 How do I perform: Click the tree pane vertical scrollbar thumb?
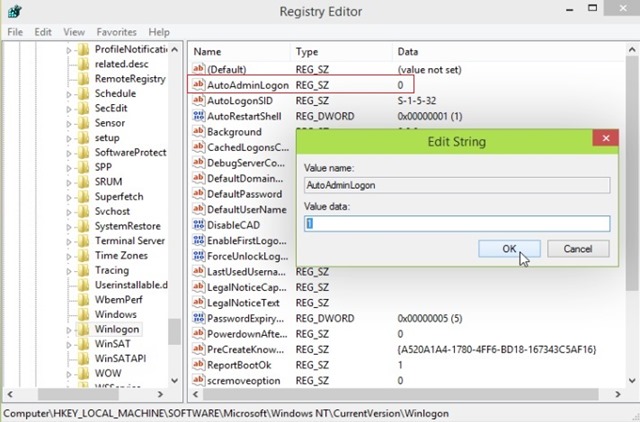click(x=174, y=331)
